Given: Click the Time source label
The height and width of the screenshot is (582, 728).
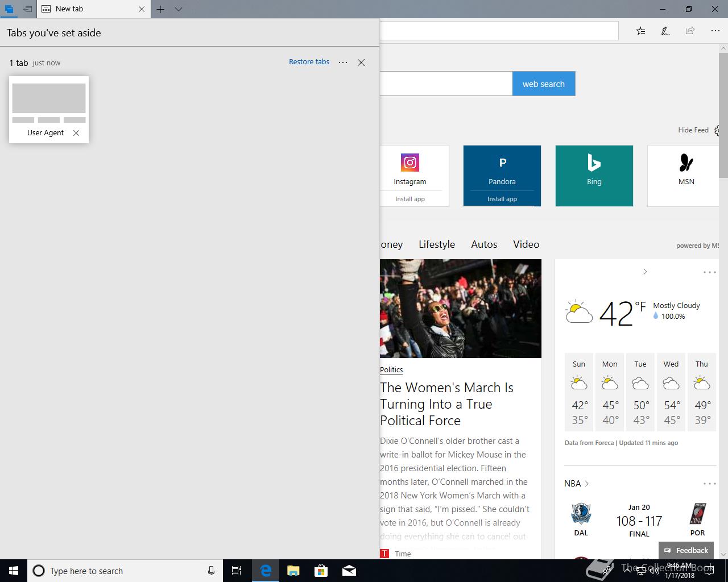Looking at the screenshot, I should (403, 554).
